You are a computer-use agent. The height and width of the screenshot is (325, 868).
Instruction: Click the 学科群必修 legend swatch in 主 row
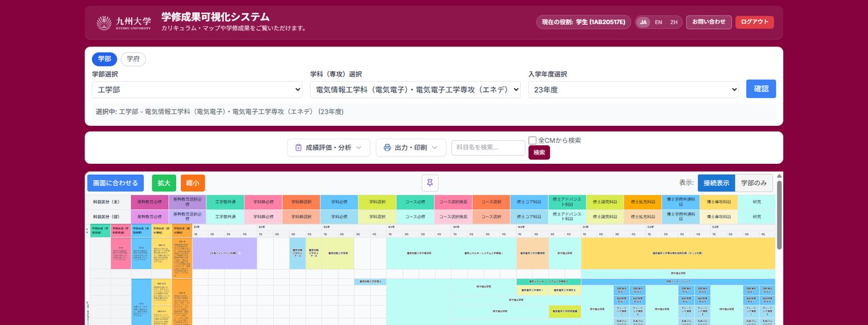coord(263,202)
